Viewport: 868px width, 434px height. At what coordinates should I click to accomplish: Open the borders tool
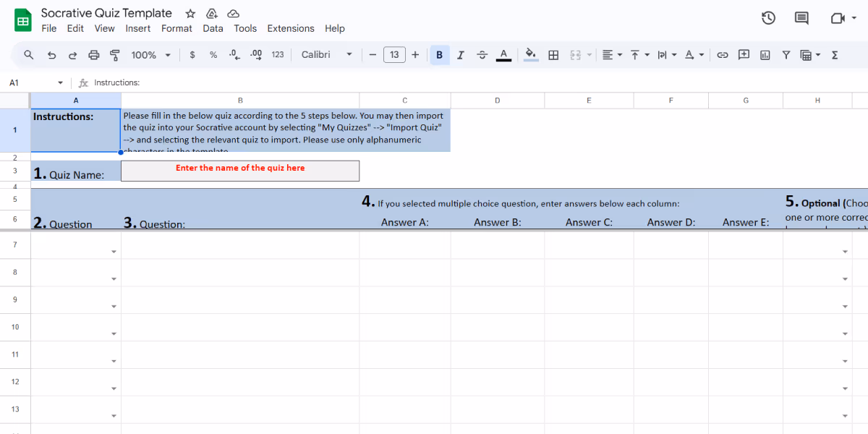coord(553,54)
